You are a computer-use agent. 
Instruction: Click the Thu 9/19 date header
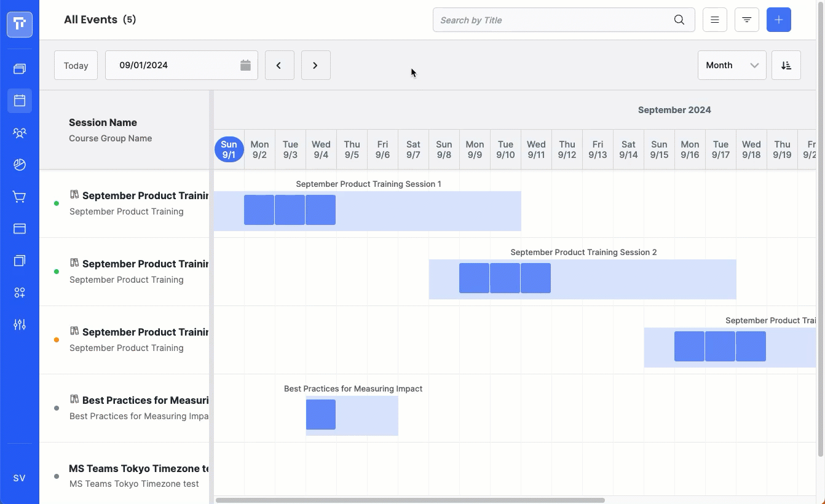782,149
